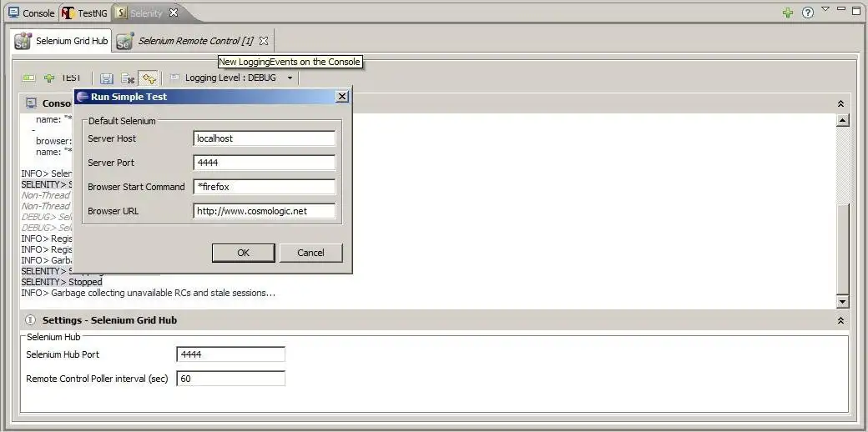Image resolution: width=868 pixels, height=432 pixels.
Task: Click the Selenium Remote Control tab icon
Action: point(125,41)
